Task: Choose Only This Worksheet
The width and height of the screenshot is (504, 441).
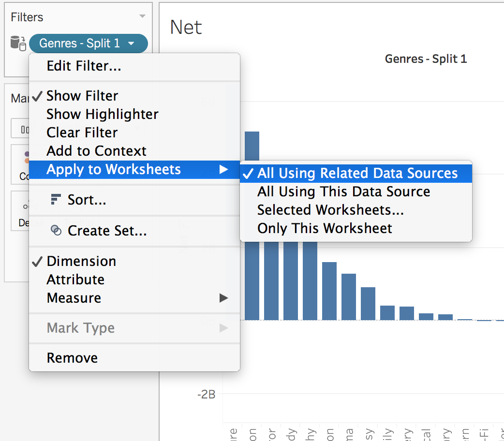Action: point(325,228)
